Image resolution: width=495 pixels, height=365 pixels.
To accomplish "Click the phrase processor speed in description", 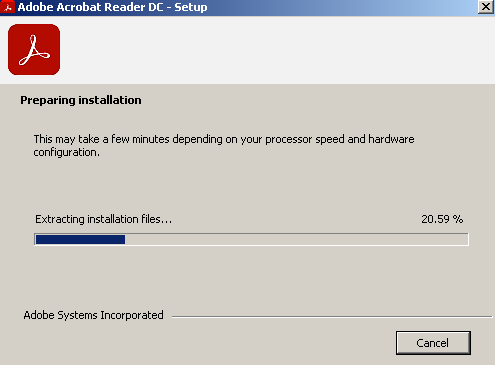I will (x=305, y=139).
